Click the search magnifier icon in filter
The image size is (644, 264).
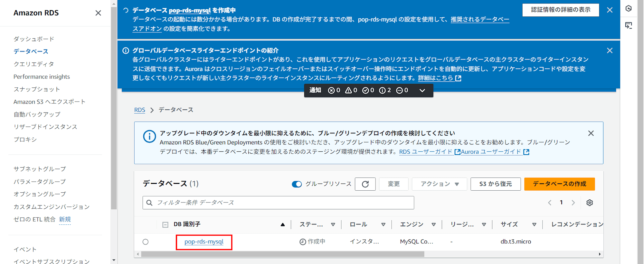coord(149,203)
